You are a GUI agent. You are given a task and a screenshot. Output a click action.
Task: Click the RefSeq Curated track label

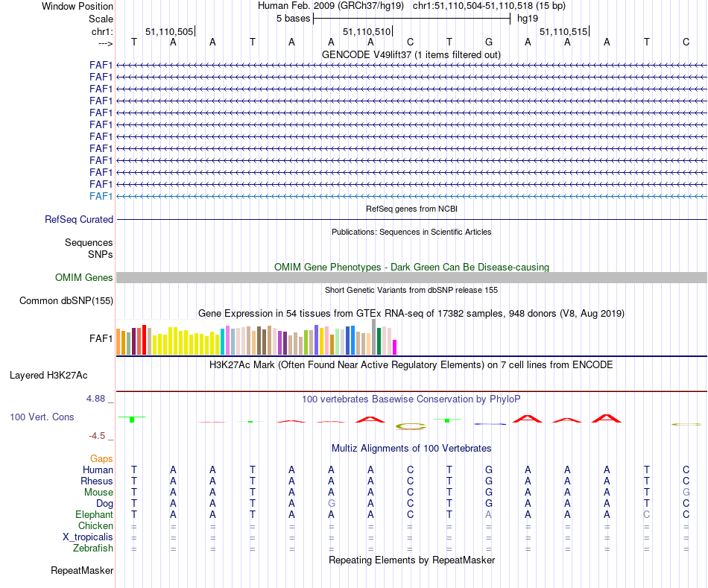(79, 220)
